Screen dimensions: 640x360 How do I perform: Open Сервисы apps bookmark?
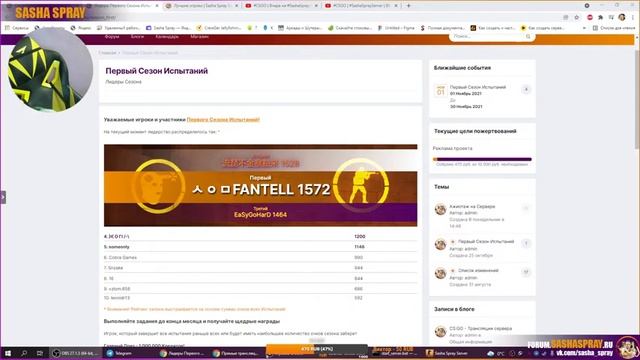tap(17, 28)
